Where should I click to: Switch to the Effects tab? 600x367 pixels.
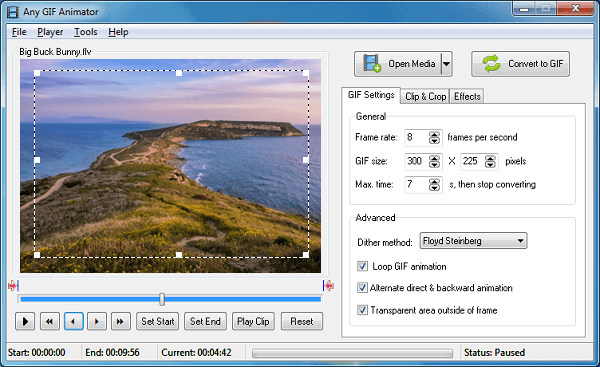pos(467,96)
